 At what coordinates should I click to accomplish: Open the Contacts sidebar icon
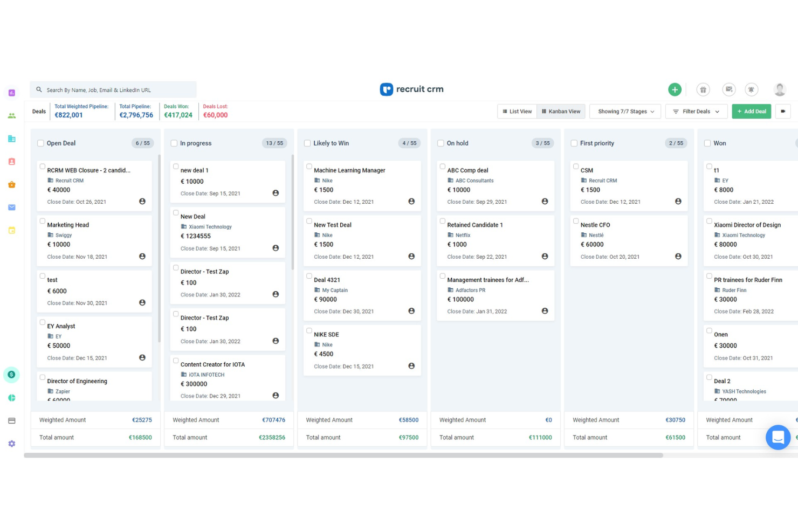click(x=12, y=162)
